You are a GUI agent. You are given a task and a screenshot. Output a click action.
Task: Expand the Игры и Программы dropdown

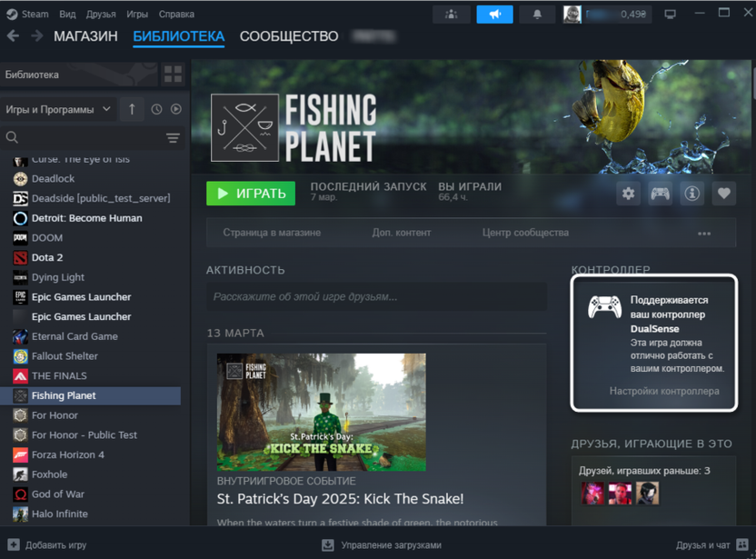[58, 109]
